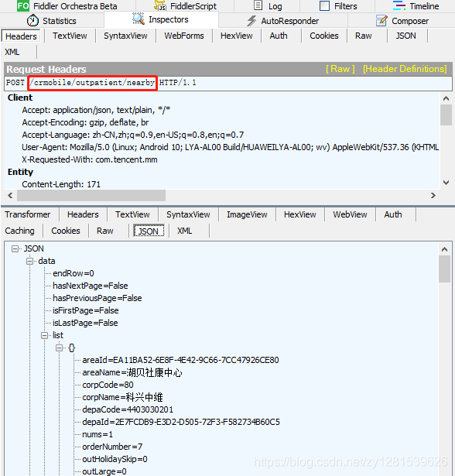Click the Fiddler Orchestra Beta FO icon
The height and width of the screenshot is (476, 455).
tap(23, 5)
